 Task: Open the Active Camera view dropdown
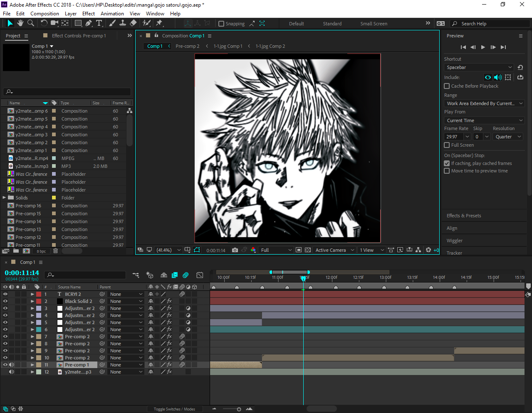coord(334,250)
